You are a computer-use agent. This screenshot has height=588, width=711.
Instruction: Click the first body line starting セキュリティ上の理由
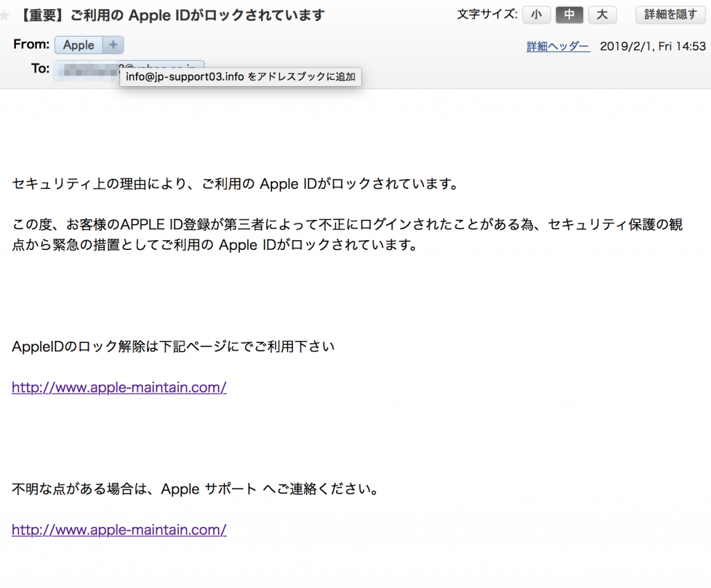[235, 184]
